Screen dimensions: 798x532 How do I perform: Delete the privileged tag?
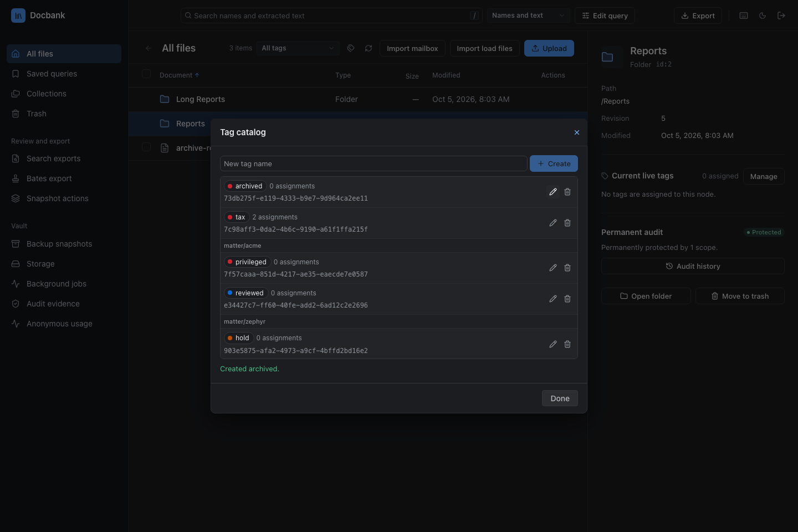[567, 268]
